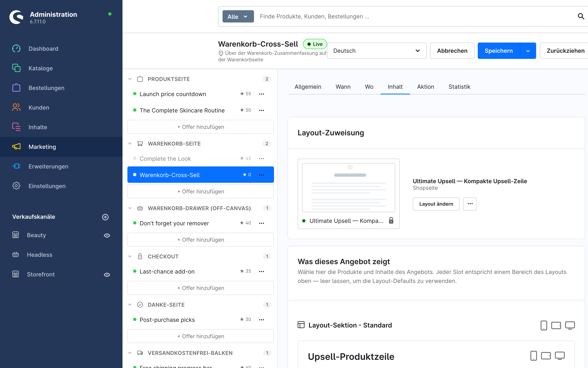Open the Speichern split-button arrow
Screen dimensions: 588x368
click(x=528, y=51)
